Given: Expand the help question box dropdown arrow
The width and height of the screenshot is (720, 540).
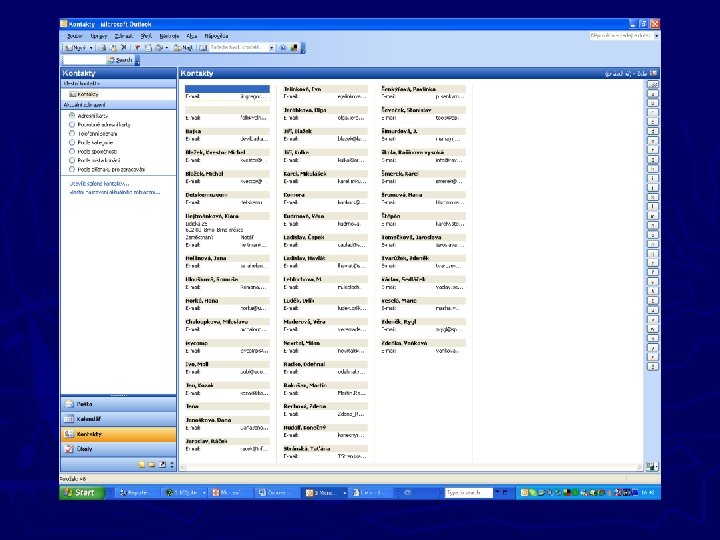Looking at the screenshot, I should click(657, 35).
